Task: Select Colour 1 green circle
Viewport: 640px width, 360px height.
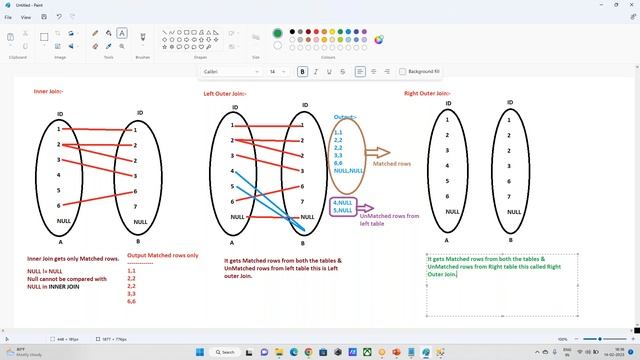Action: point(278,33)
